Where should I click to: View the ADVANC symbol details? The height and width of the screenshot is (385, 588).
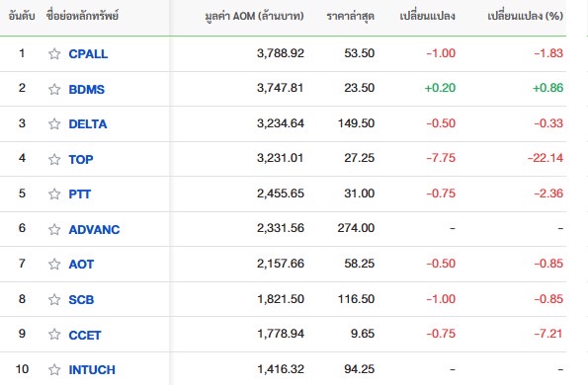coord(94,229)
